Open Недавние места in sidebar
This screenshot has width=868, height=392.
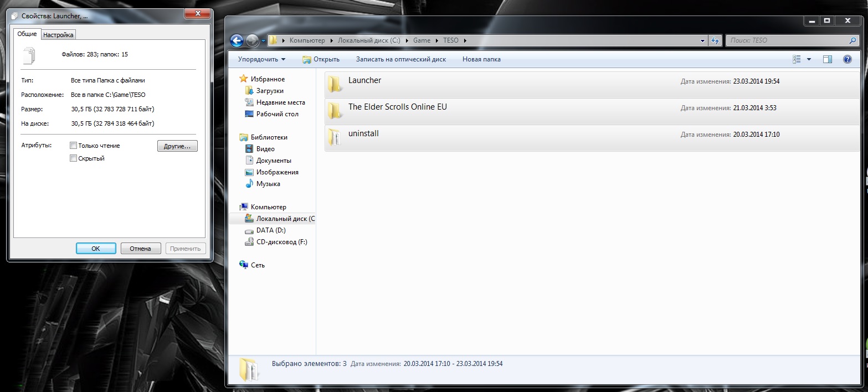pos(280,102)
